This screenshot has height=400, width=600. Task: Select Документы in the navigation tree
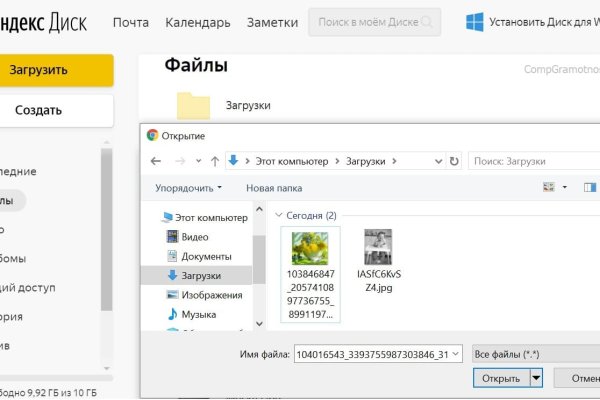point(206,256)
